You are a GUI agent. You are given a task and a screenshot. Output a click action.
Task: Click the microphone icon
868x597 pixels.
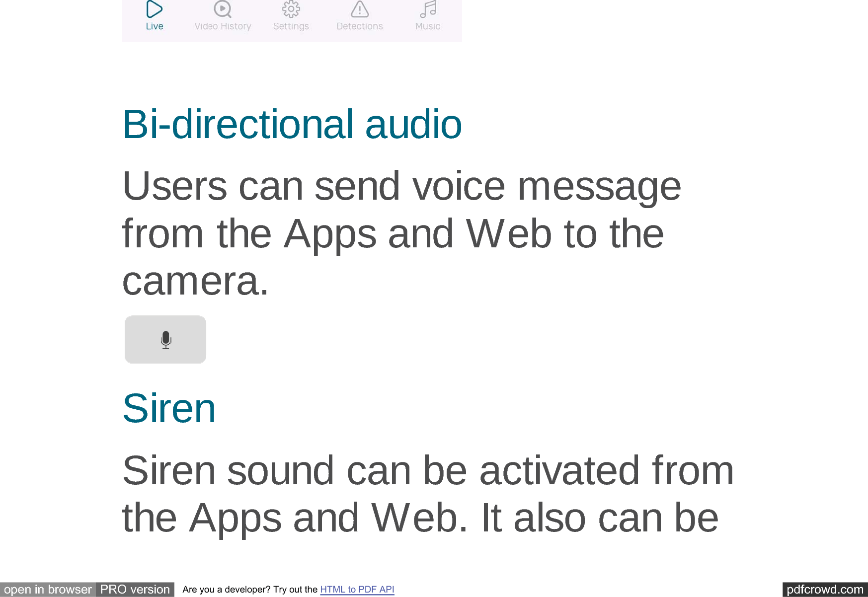[166, 340]
